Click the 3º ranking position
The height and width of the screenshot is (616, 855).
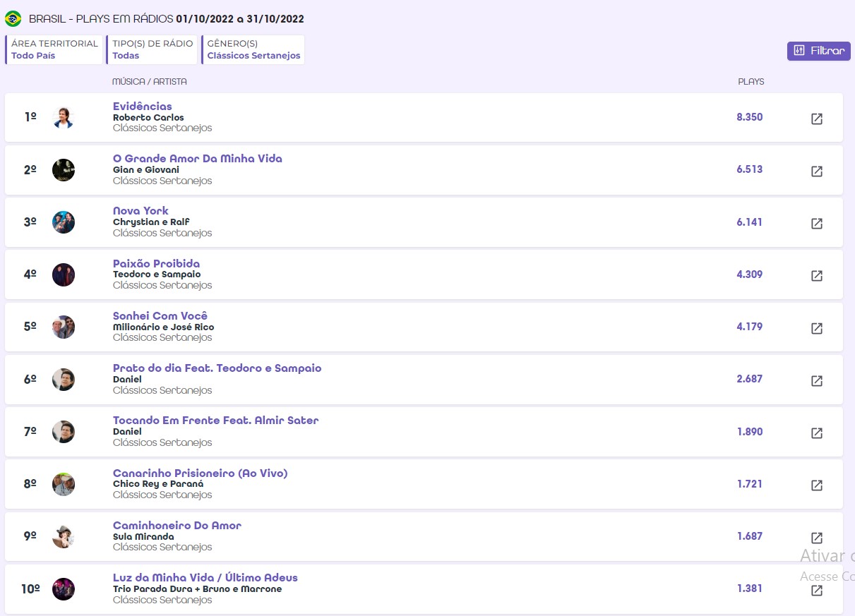click(30, 222)
